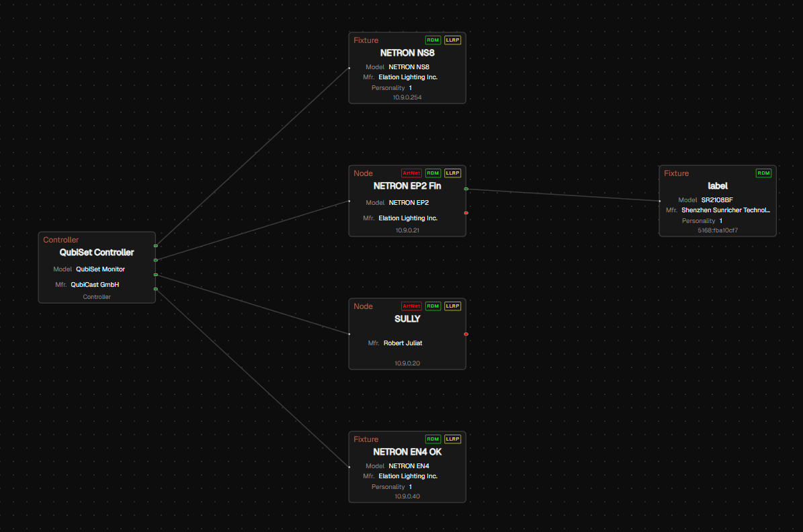Select the ArtNet badge on NETRON EP2 Fin
Image resolution: width=803 pixels, height=532 pixels.
tap(411, 173)
